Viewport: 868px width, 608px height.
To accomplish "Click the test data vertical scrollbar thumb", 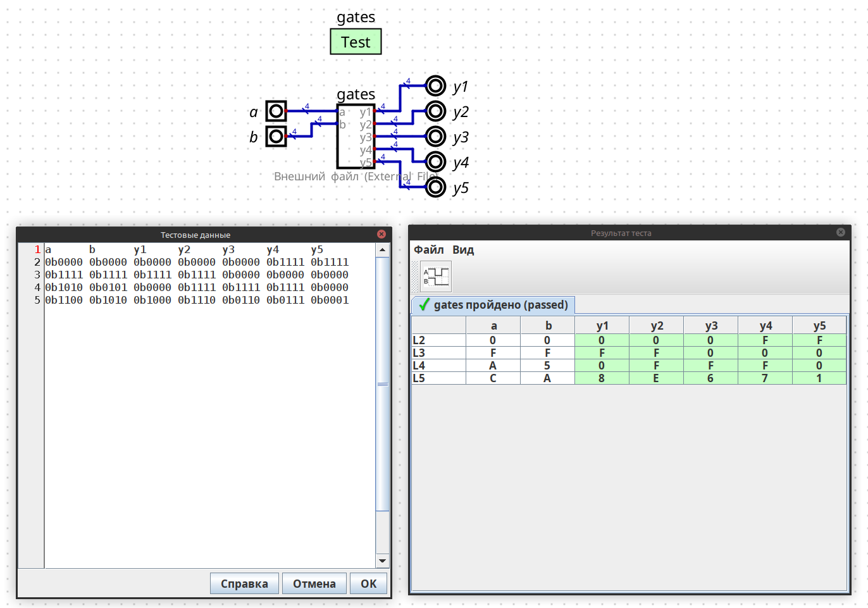I will pyautogui.click(x=383, y=384).
